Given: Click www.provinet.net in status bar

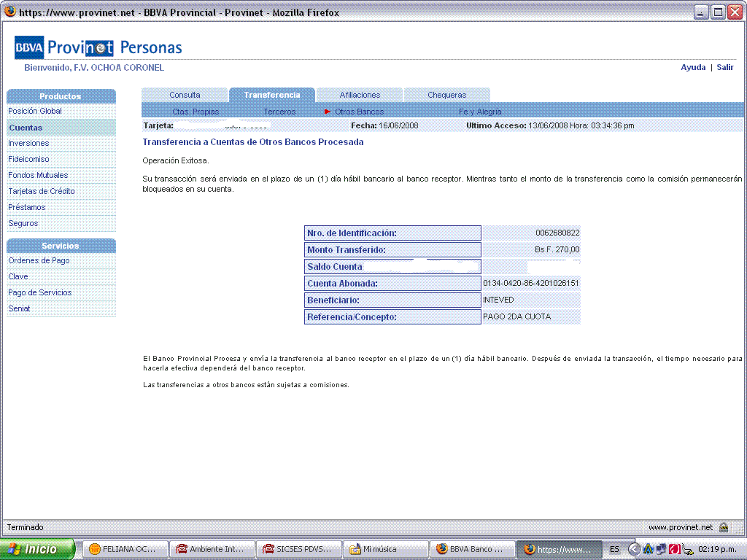Looking at the screenshot, I should pyautogui.click(x=681, y=527).
